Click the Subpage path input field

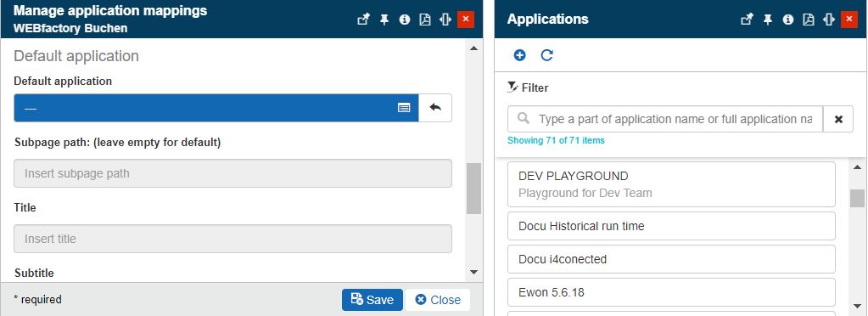(x=232, y=173)
